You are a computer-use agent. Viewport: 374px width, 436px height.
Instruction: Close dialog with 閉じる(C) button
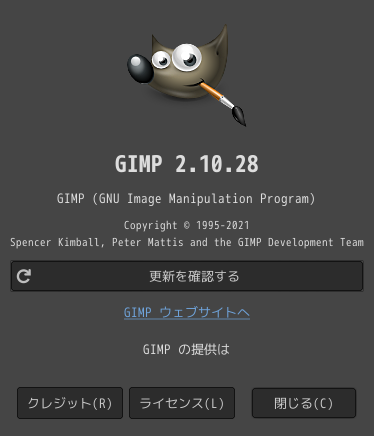click(304, 403)
